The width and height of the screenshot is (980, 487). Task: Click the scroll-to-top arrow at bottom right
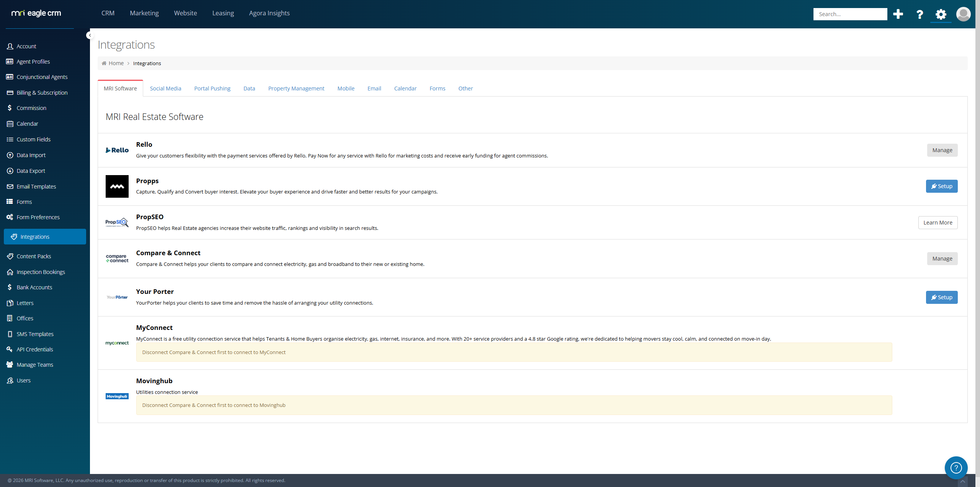pos(963,482)
